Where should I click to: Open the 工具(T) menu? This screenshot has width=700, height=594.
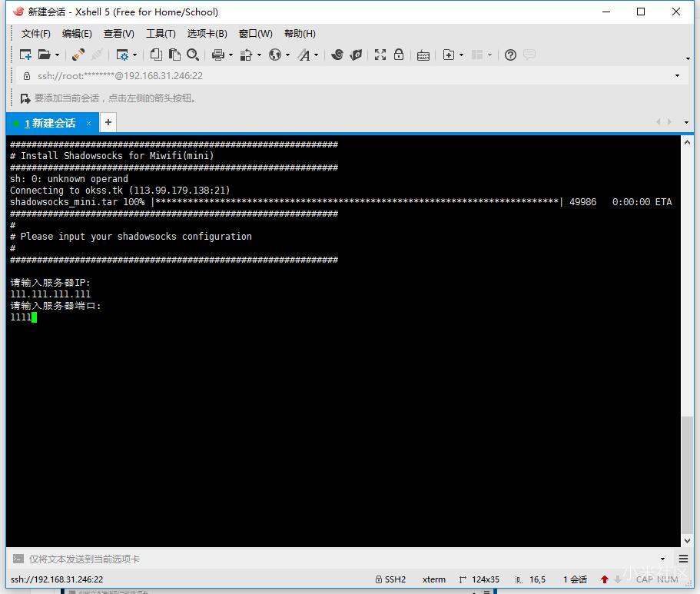(x=161, y=34)
